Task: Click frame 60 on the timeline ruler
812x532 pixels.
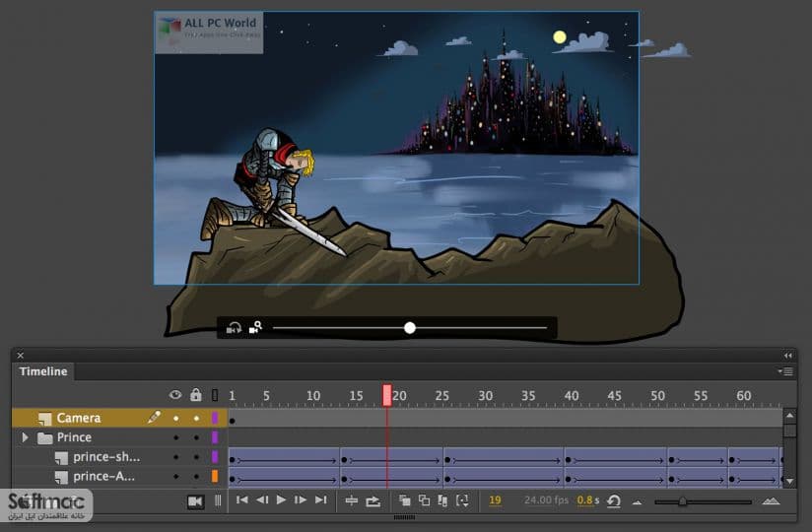Action: (x=744, y=395)
